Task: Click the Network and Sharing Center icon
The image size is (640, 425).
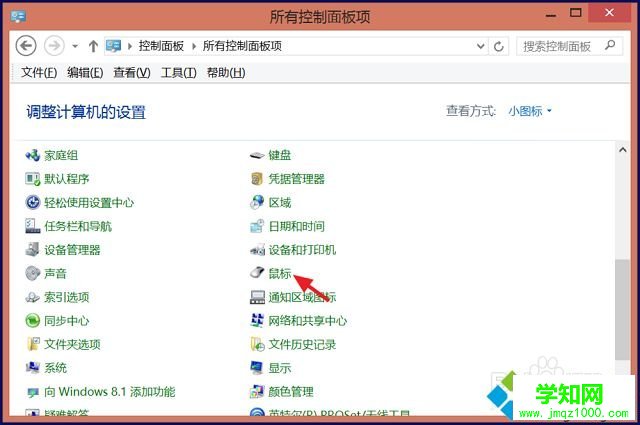Action: coord(257,321)
